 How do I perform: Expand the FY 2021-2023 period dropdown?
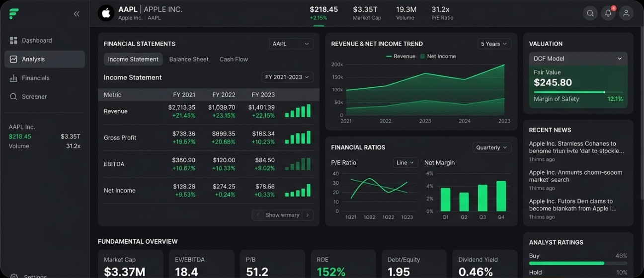click(x=287, y=77)
